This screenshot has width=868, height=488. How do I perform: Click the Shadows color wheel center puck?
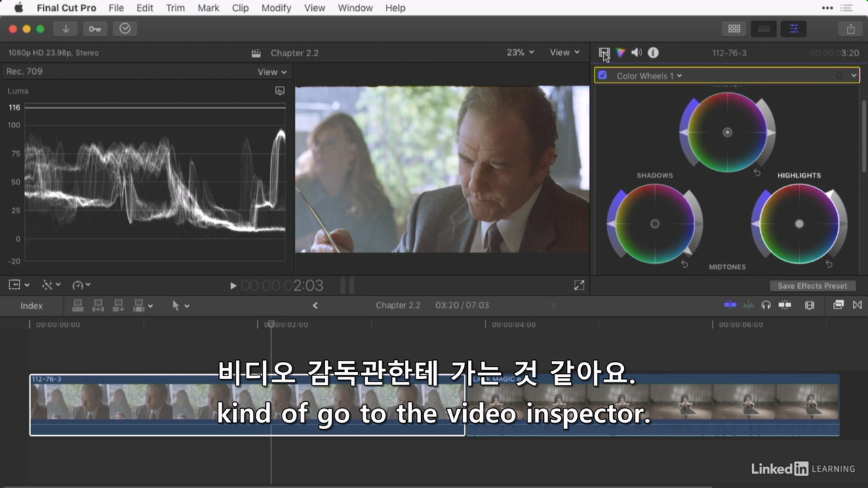pos(654,224)
